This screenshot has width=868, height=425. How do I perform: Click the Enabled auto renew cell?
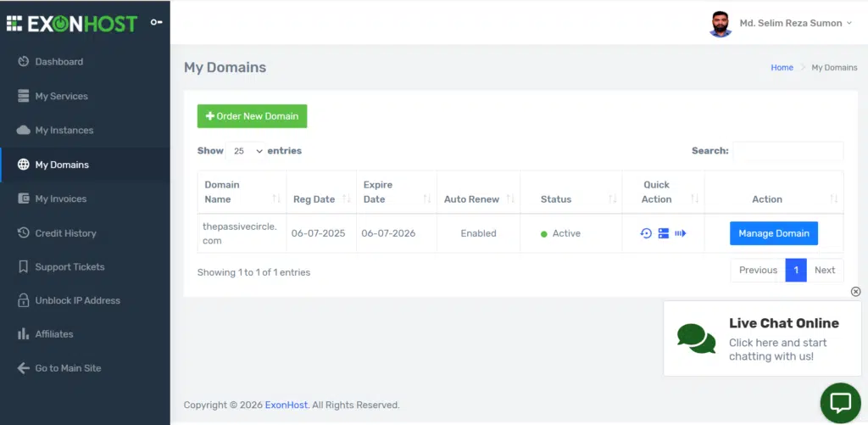478,233
